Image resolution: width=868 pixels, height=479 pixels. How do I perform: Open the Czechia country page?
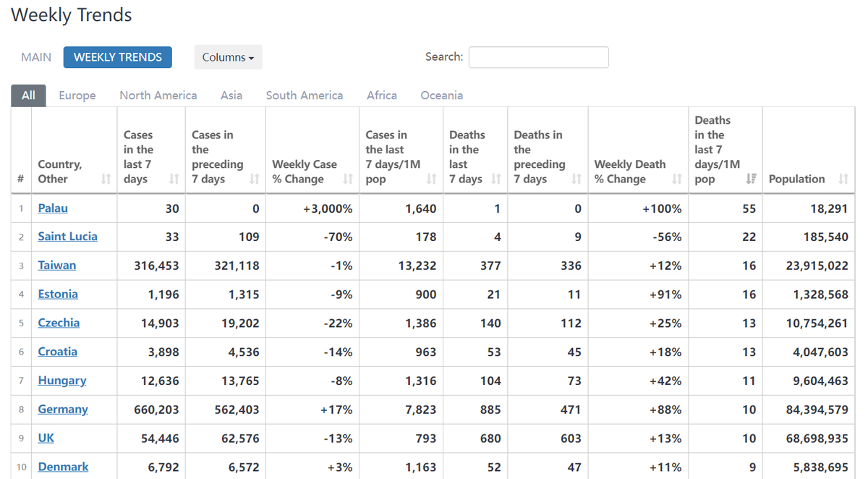[x=59, y=323]
